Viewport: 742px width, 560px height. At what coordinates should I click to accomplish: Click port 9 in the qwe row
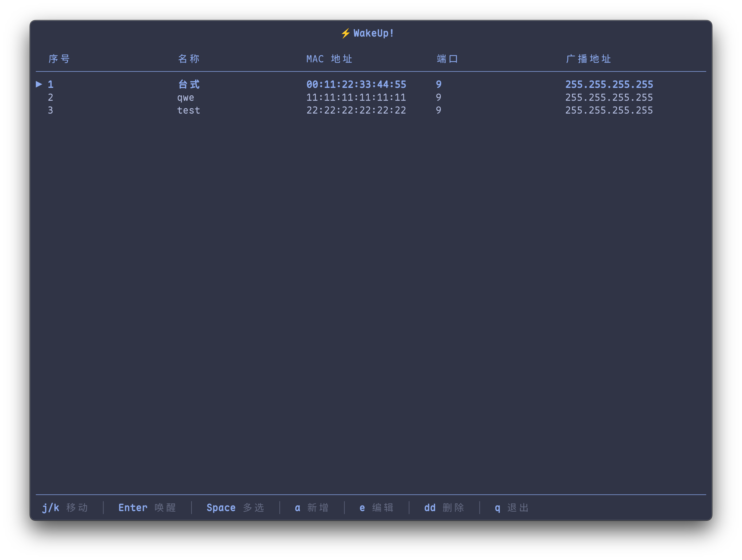coord(439,98)
